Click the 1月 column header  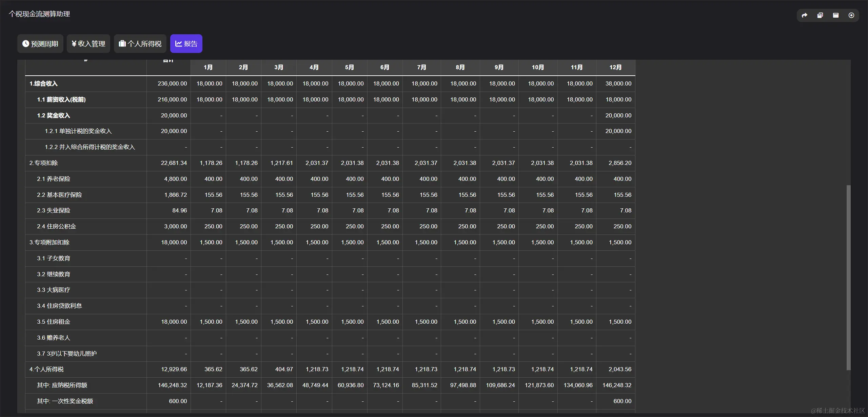[x=208, y=67]
